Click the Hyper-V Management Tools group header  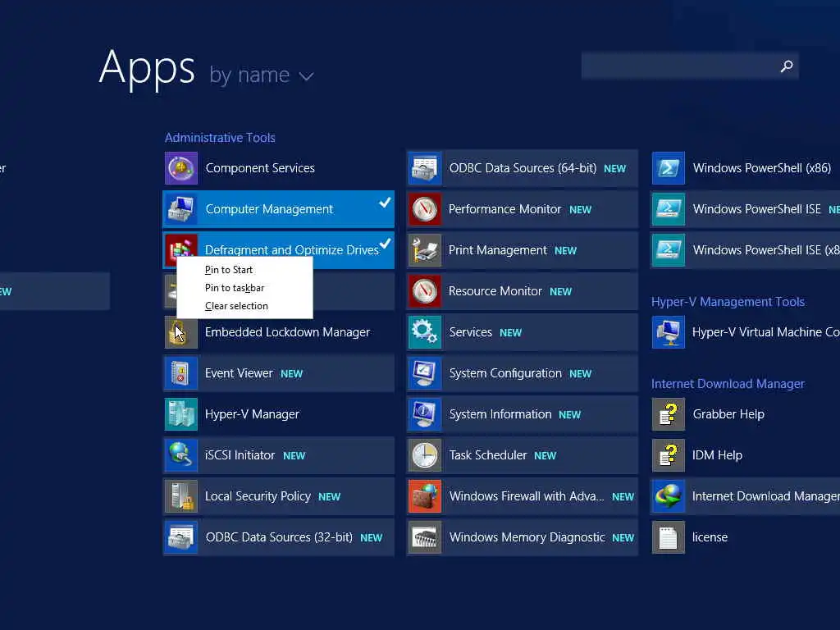click(x=728, y=302)
